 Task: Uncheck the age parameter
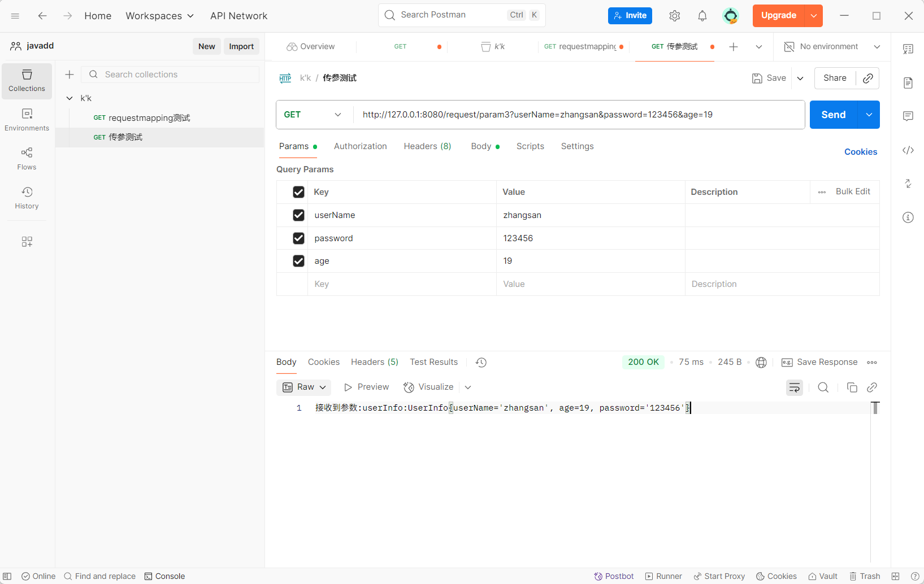(298, 261)
